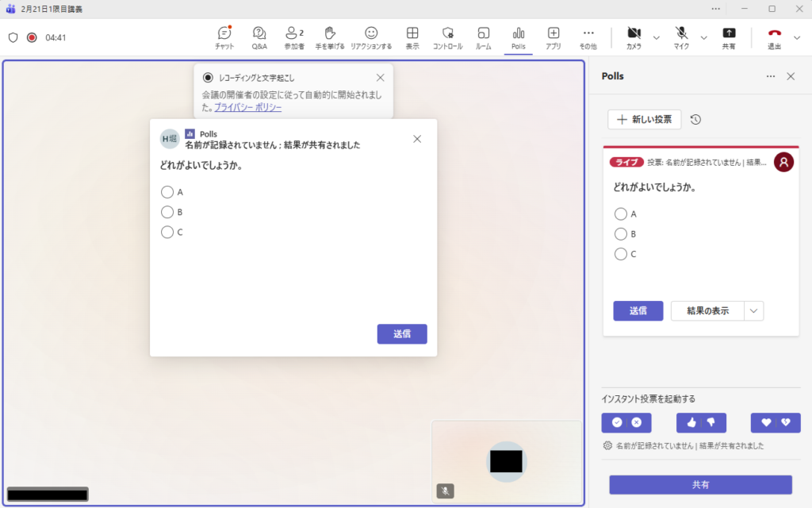Viewport: 812px width, 508px height.
Task: Raise hand with 手を挙げる icon
Action: pos(331,37)
